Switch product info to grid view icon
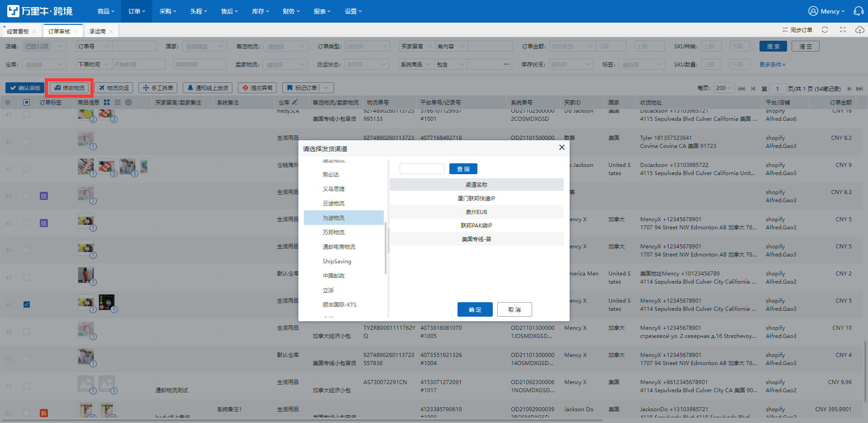 [107, 102]
